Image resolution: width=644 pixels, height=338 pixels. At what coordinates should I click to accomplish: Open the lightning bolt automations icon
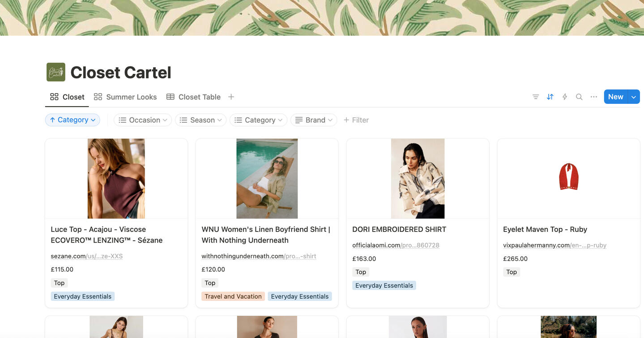tap(565, 97)
